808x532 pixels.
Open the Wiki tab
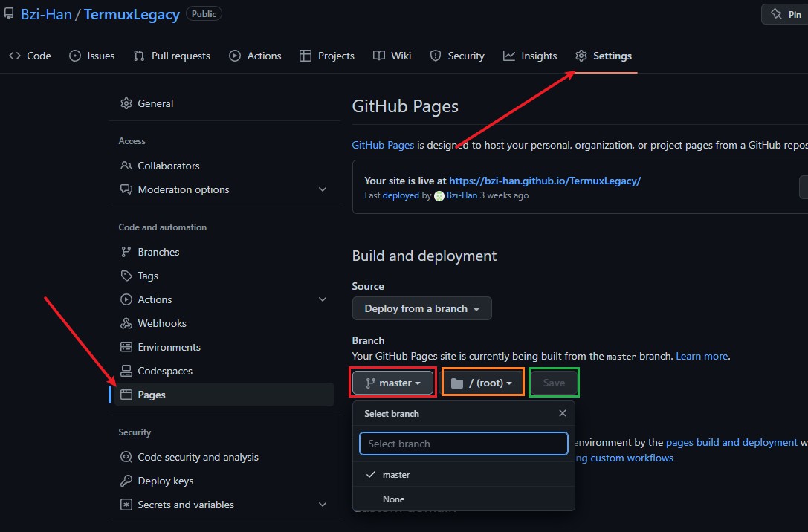point(392,56)
